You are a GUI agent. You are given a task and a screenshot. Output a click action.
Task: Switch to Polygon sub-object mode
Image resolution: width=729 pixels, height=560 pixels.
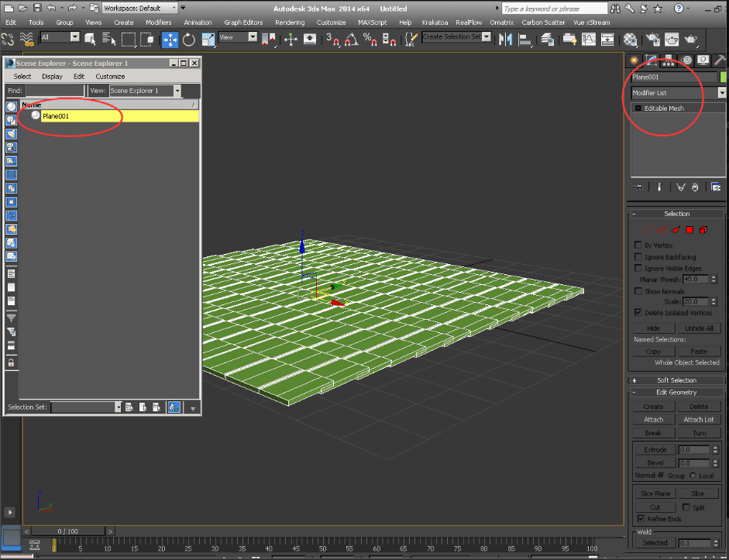[x=689, y=230]
